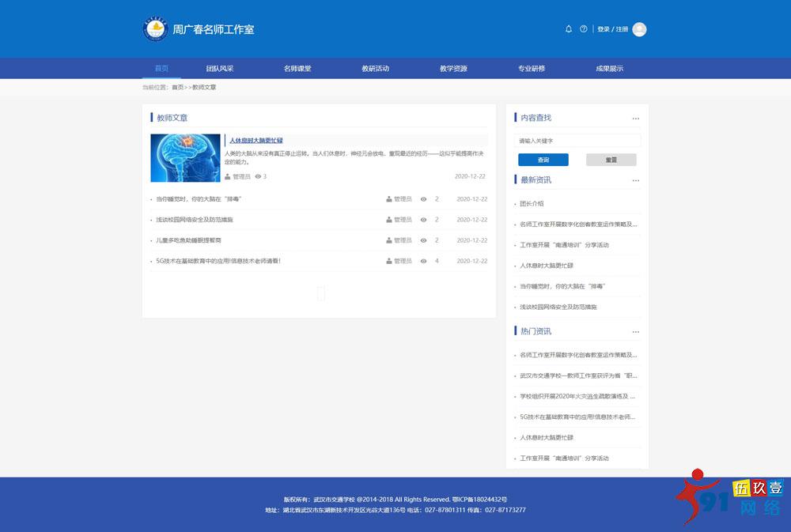Click the notification bell icon
The width and height of the screenshot is (791, 532).
click(568, 28)
